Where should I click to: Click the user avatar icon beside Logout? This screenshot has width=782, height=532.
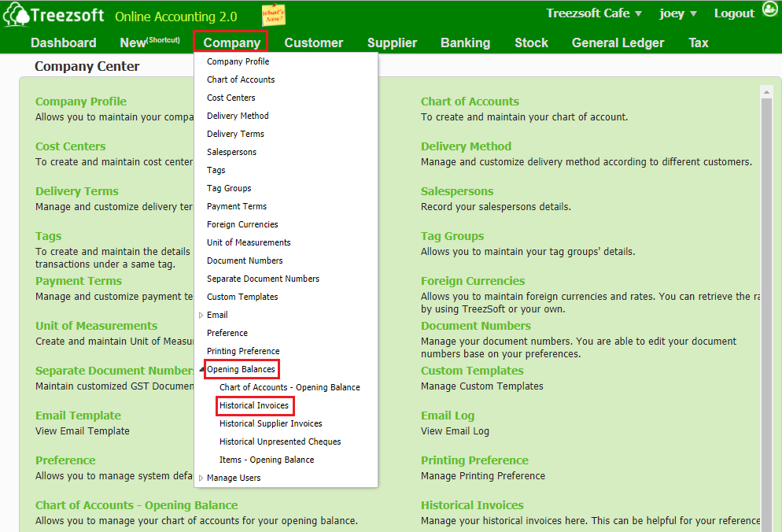[770, 9]
